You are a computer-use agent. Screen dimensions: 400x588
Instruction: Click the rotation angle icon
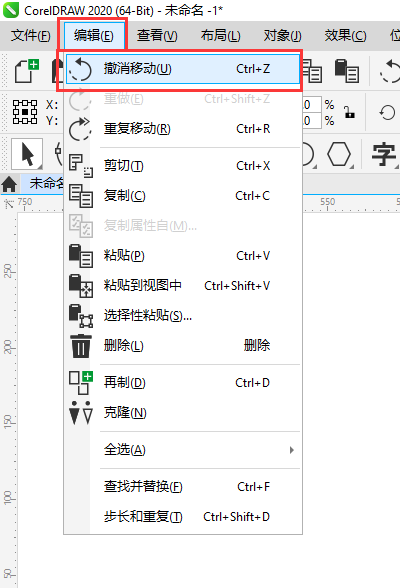point(387,112)
